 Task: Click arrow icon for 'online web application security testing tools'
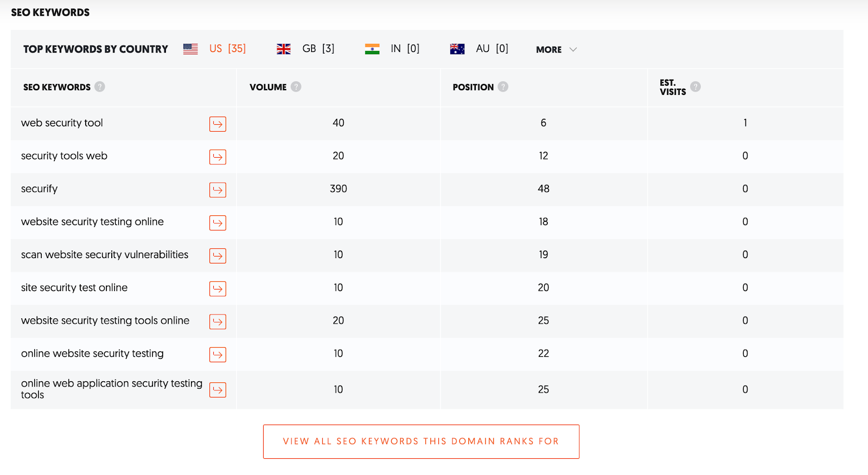[x=218, y=390]
